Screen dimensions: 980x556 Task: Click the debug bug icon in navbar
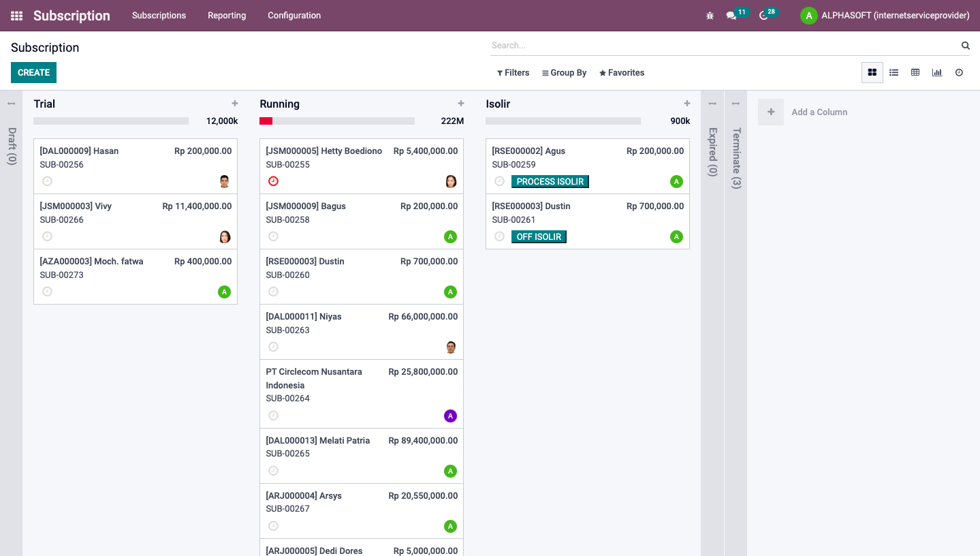point(710,16)
